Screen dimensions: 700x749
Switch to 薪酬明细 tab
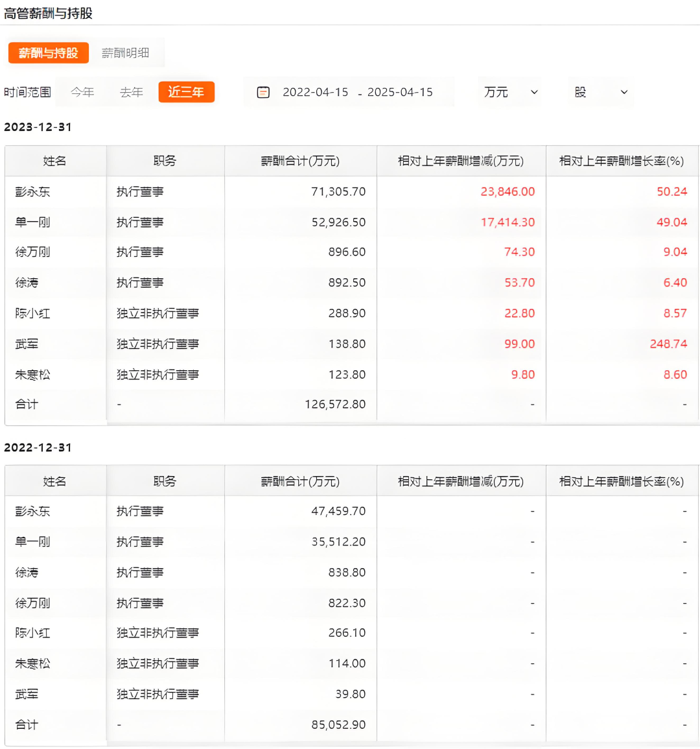pos(125,53)
